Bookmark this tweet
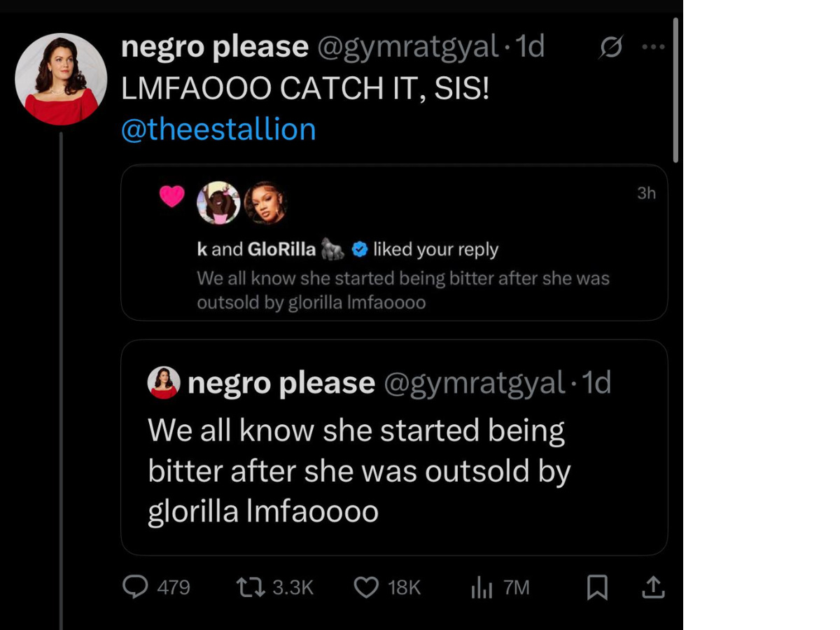The width and height of the screenshot is (840, 630). pos(596,587)
